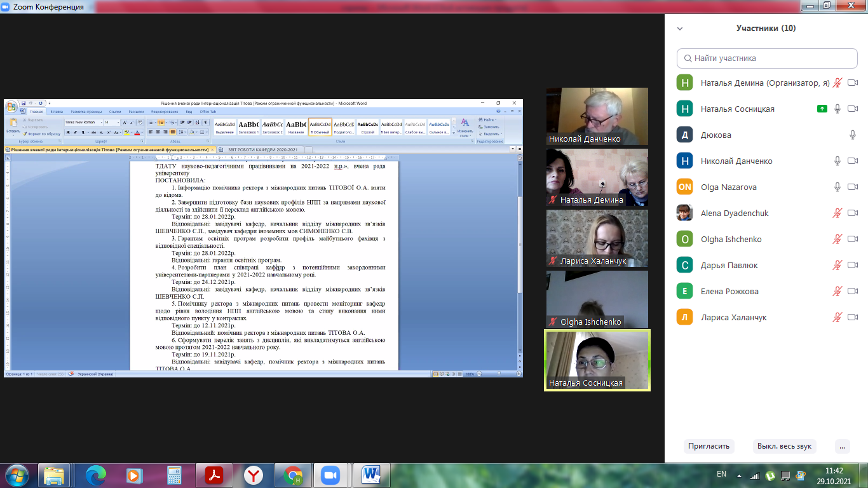Click the underline button in Word ribbon

[83, 132]
